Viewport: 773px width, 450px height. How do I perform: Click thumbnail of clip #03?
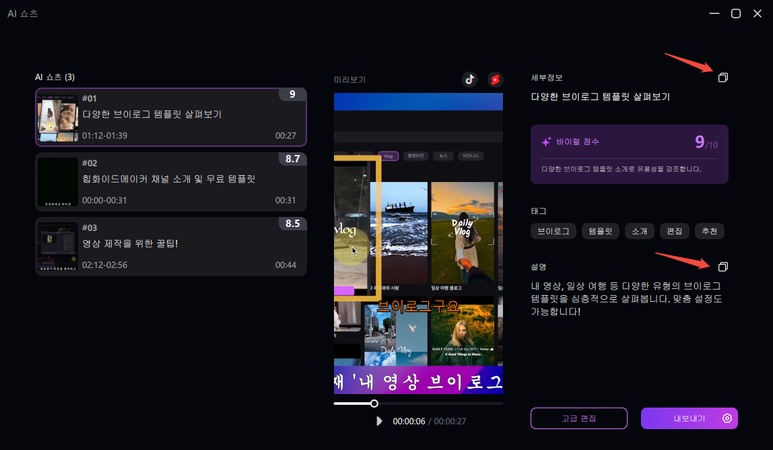(x=58, y=247)
